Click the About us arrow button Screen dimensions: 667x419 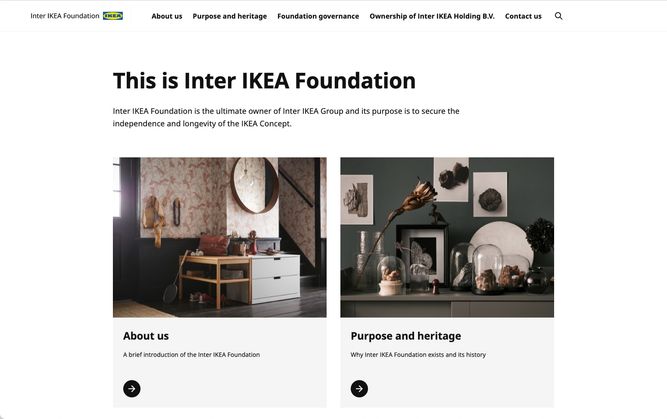[x=132, y=389]
